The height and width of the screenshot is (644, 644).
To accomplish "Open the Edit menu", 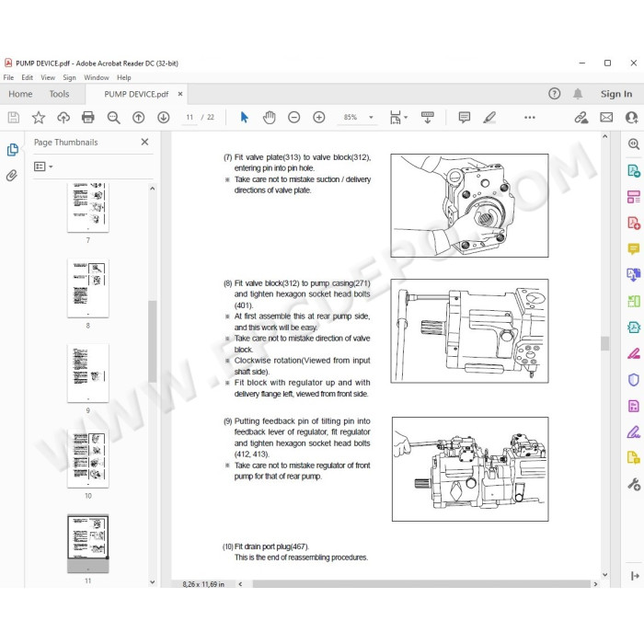I will pyautogui.click(x=27, y=77).
